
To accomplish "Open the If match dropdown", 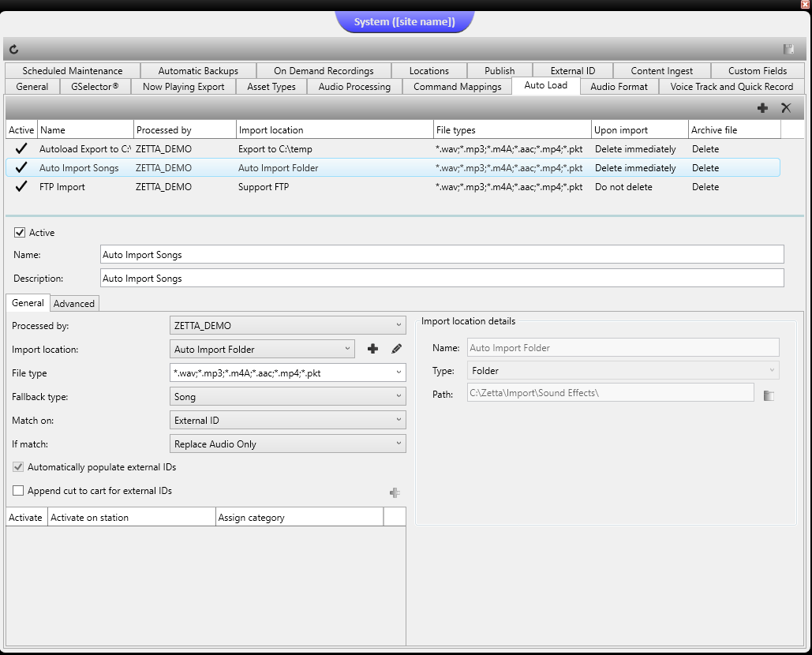I will [288, 444].
